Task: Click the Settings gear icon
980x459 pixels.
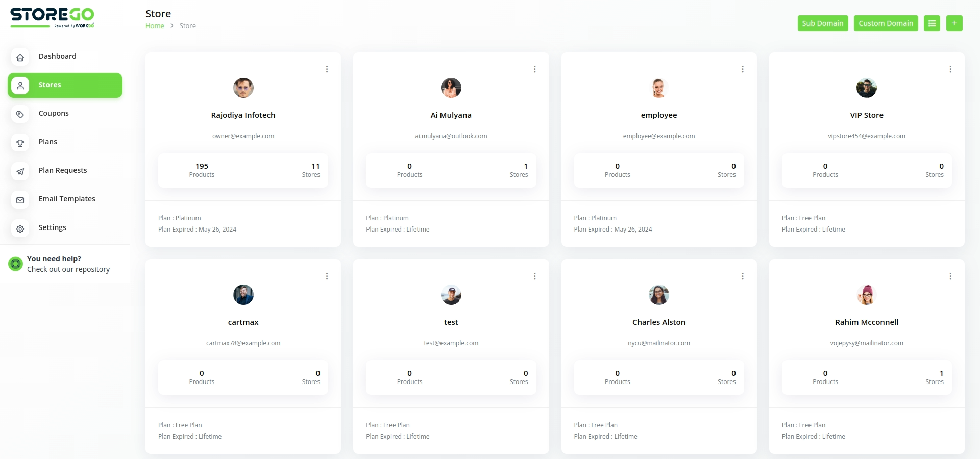Action: point(20,228)
